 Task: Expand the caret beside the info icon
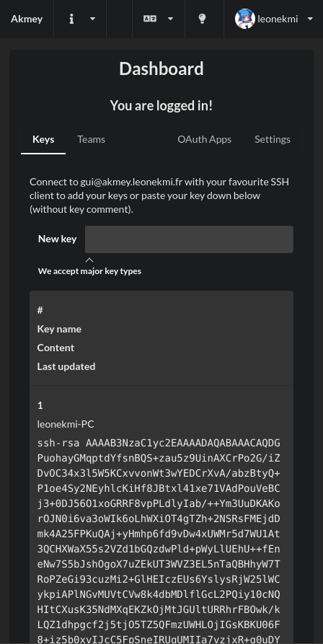(x=93, y=19)
